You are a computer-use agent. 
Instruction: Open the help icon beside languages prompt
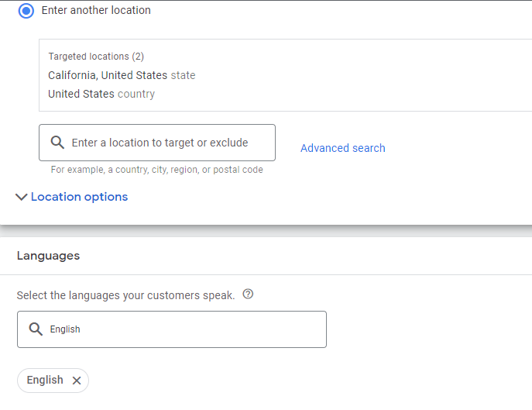point(248,295)
